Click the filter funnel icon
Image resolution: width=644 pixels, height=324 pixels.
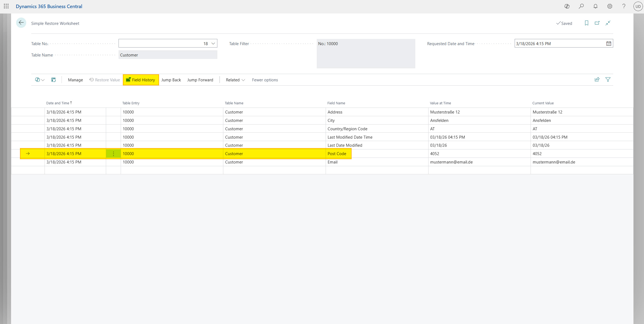[608, 79]
